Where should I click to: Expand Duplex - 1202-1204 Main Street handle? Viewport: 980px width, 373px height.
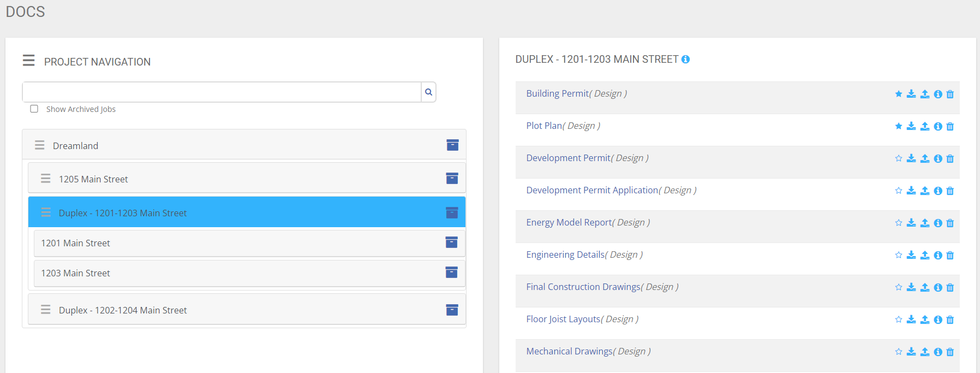point(46,310)
